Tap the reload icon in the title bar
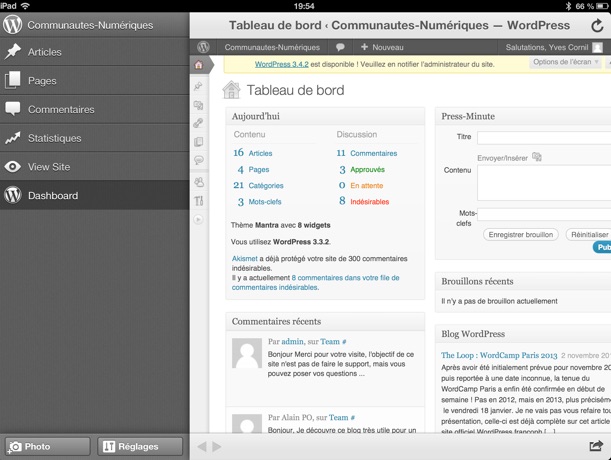The width and height of the screenshot is (611, 460). click(x=597, y=26)
